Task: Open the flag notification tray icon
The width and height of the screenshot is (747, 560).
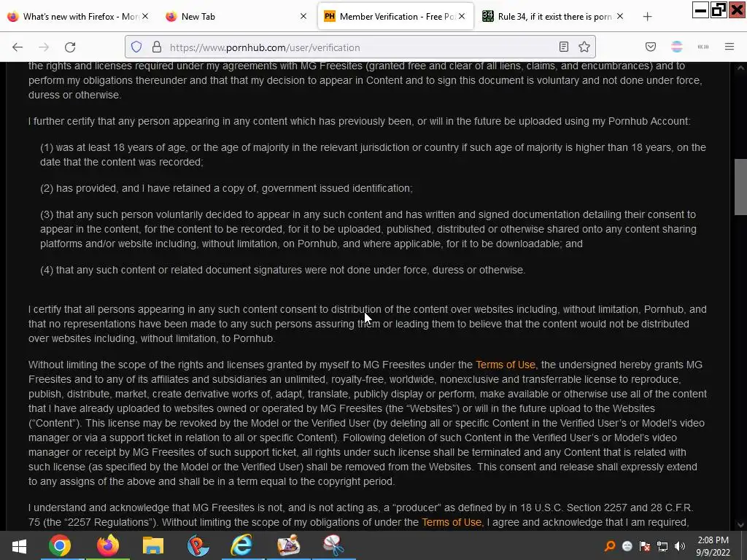Action: (645, 546)
